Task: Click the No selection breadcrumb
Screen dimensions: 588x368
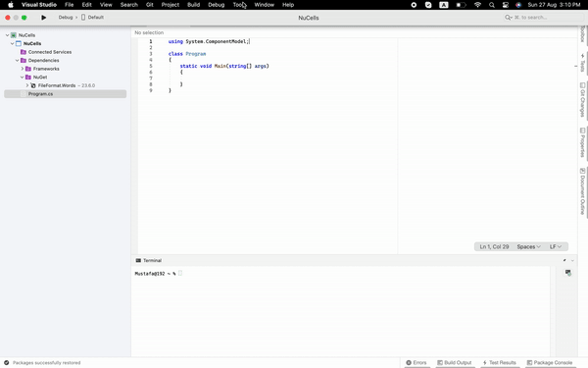Action: pos(149,32)
